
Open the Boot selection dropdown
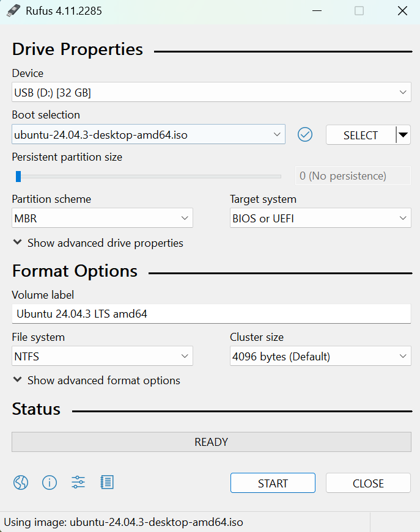(149, 134)
